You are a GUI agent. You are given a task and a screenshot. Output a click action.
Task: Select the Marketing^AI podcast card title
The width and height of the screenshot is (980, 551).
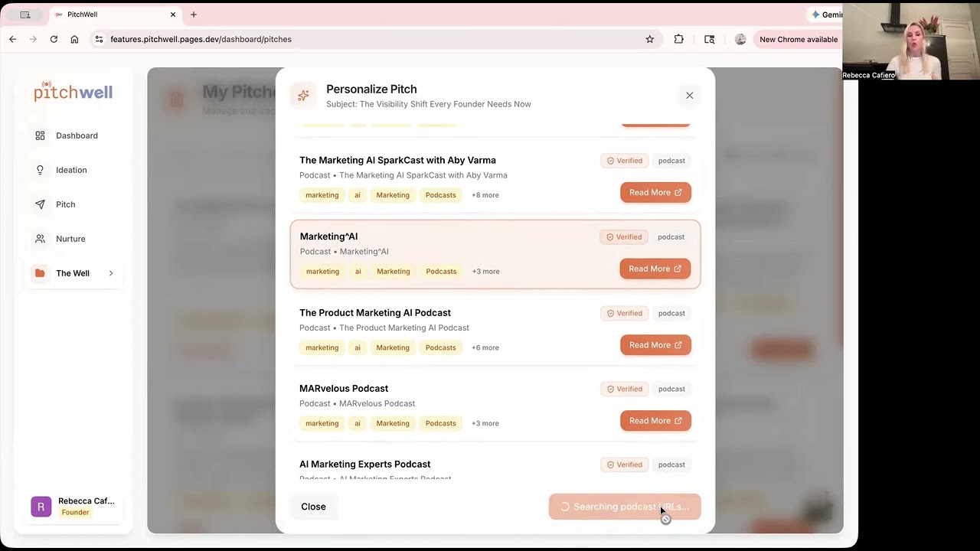328,236
